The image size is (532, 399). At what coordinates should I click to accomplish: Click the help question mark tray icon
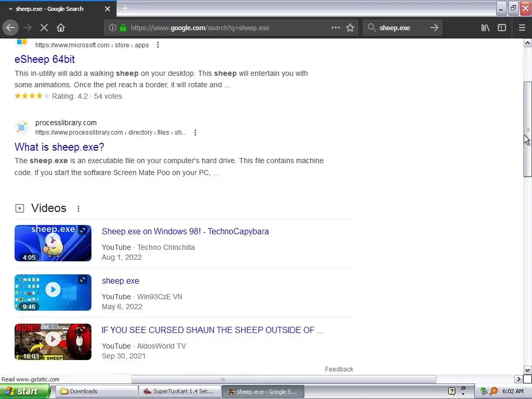click(451, 392)
